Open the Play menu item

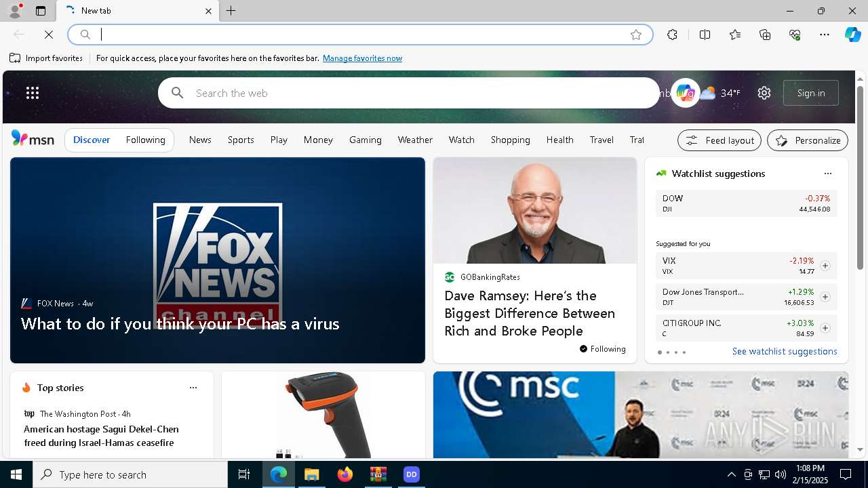(x=279, y=140)
